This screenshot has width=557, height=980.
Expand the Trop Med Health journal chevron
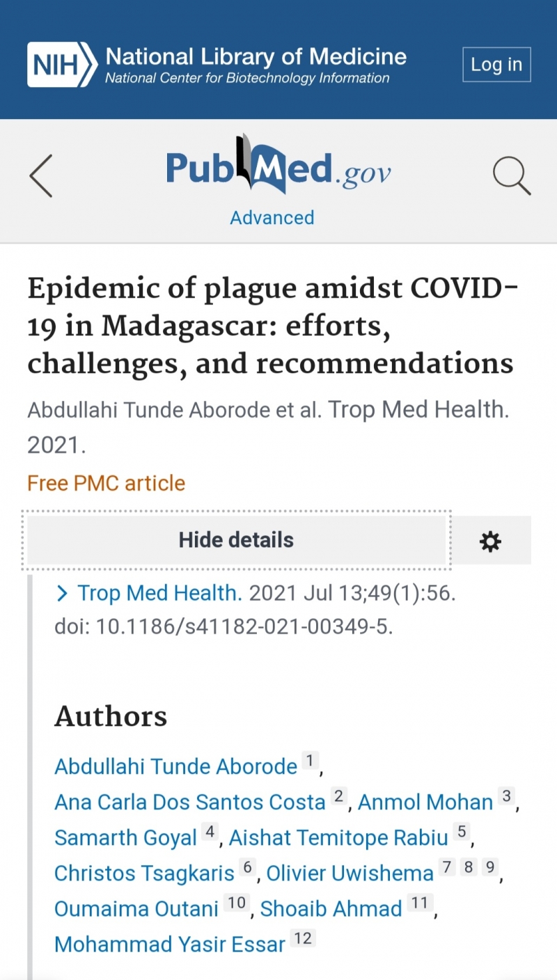click(x=62, y=593)
